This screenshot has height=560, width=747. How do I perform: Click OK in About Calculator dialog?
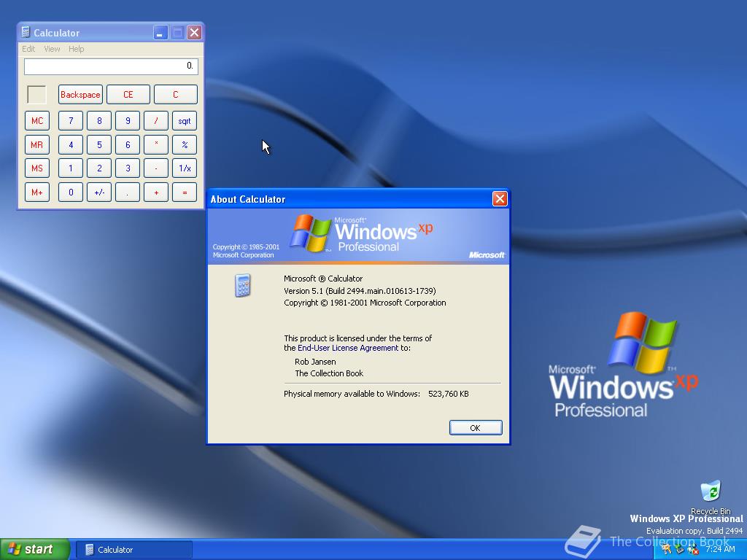(x=476, y=427)
